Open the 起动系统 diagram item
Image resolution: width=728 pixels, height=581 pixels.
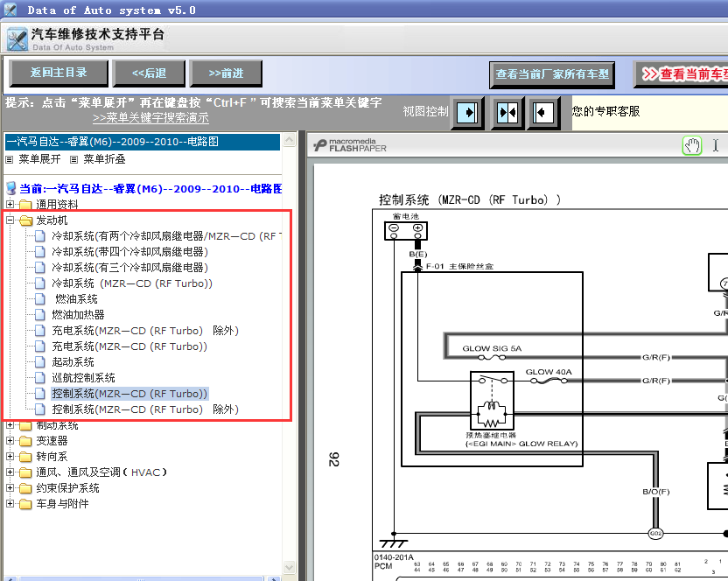pos(73,362)
